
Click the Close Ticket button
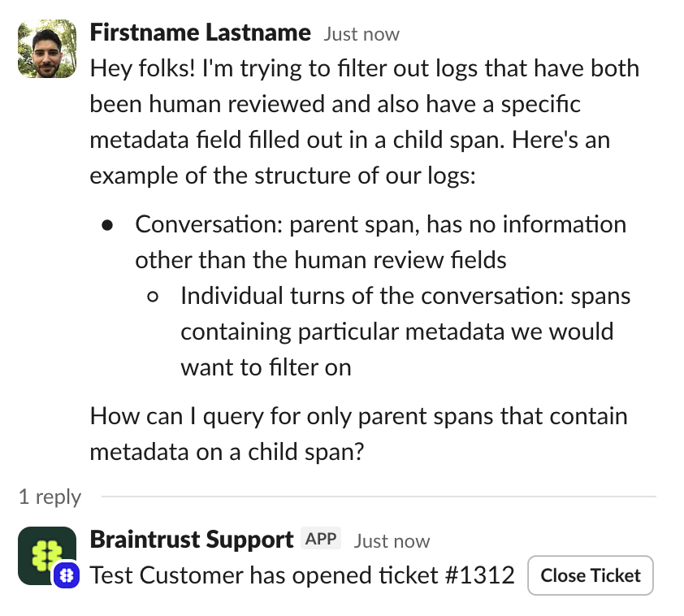click(591, 575)
